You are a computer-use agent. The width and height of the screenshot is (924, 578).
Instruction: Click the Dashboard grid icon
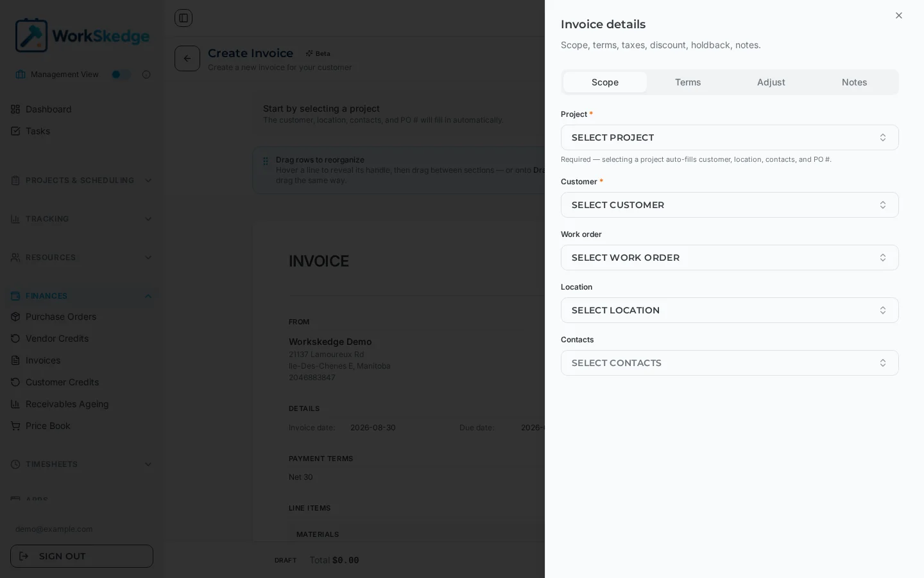[x=15, y=109]
